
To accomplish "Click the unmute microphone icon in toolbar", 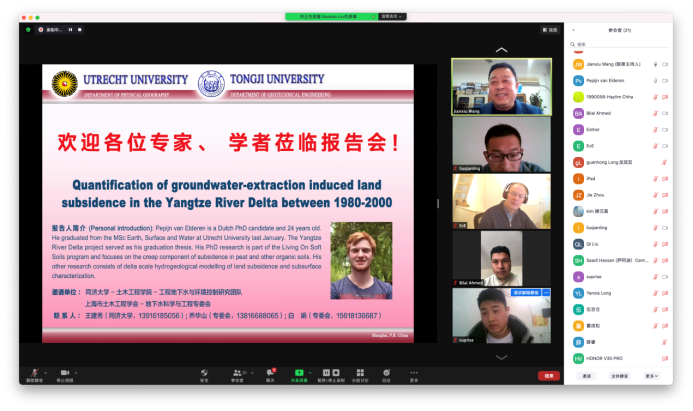I will pyautogui.click(x=34, y=373).
